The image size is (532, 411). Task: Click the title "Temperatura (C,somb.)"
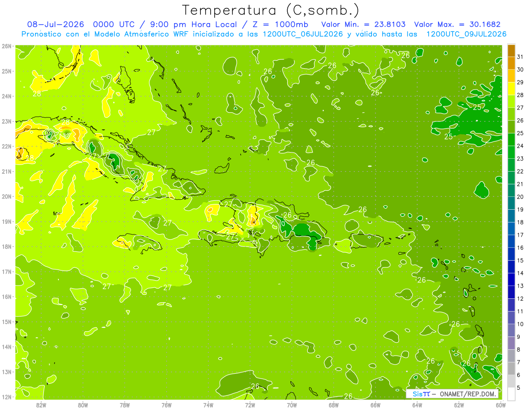pyautogui.click(x=271, y=10)
